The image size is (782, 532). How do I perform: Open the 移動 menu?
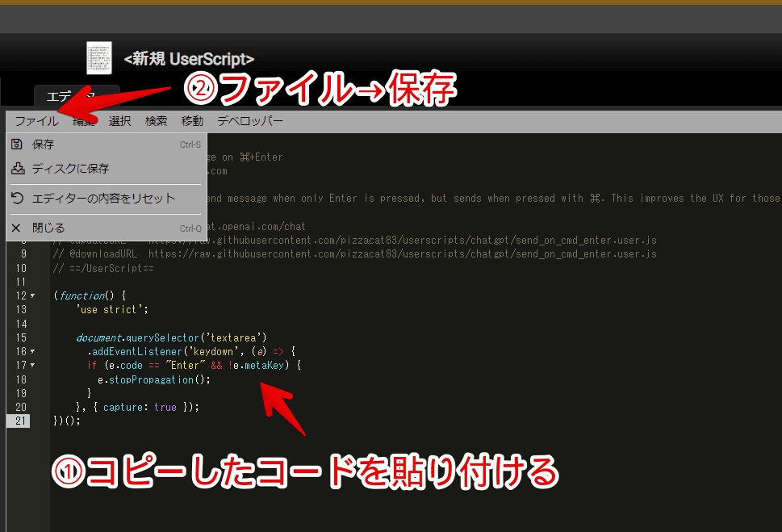(x=192, y=121)
